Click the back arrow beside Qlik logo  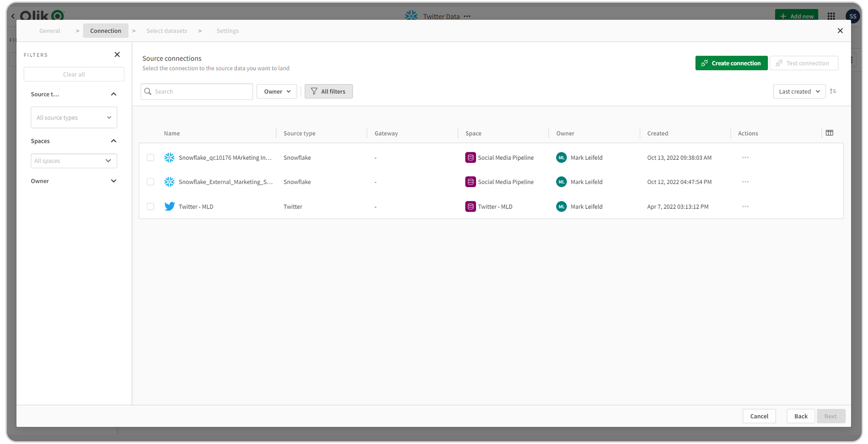pyautogui.click(x=13, y=16)
